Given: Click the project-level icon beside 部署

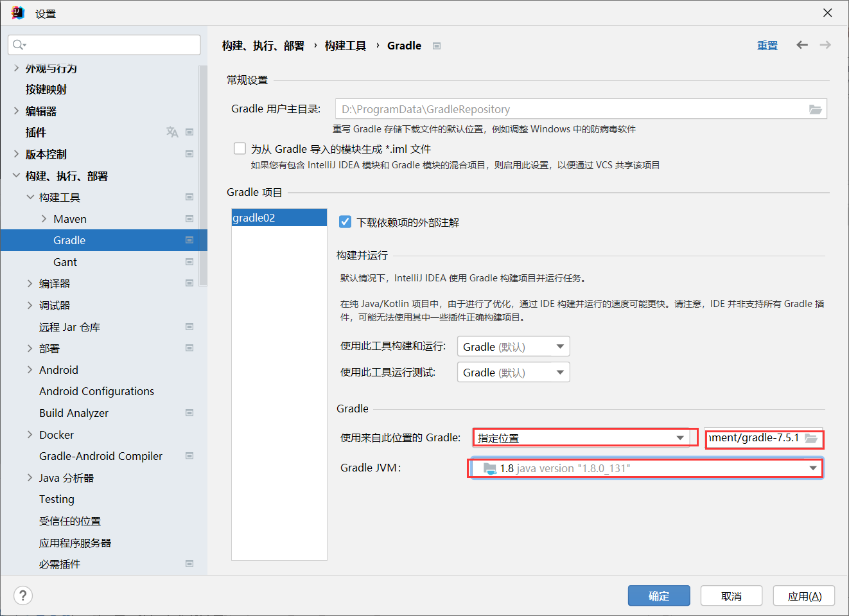Looking at the screenshot, I should [189, 348].
